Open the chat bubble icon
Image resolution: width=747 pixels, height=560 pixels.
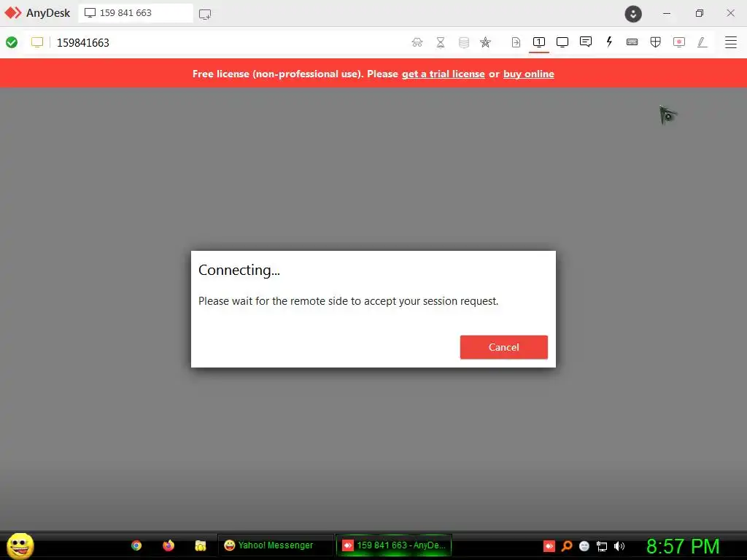click(586, 42)
